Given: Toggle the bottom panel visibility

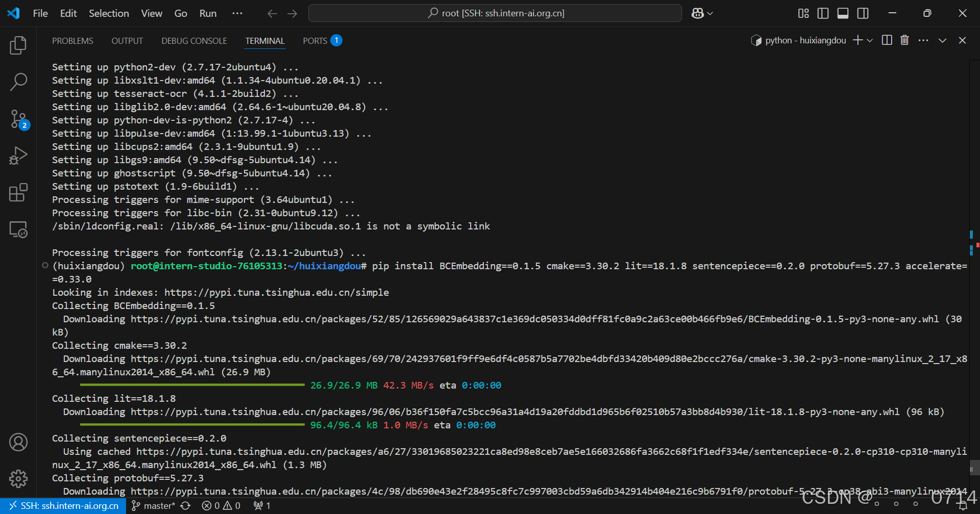Looking at the screenshot, I should coord(843,13).
